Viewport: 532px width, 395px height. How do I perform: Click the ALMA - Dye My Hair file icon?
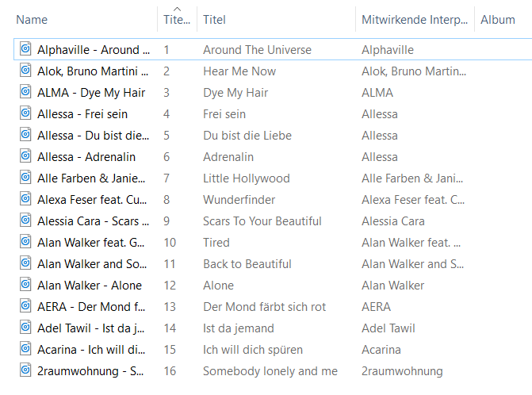click(25, 92)
